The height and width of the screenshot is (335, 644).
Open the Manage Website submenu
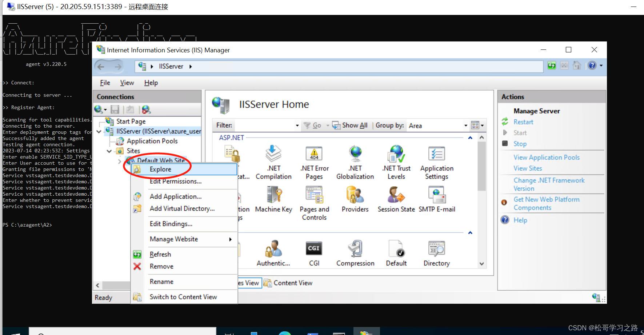[184, 239]
